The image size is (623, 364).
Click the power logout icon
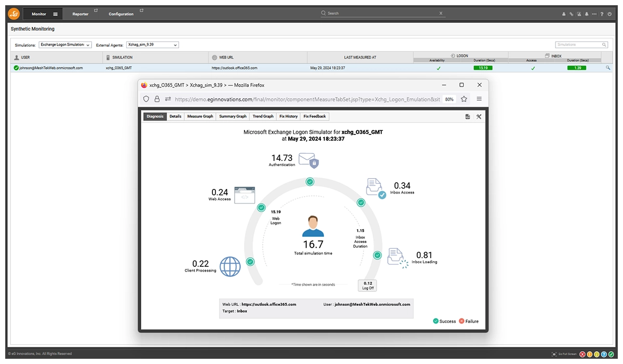610,14
